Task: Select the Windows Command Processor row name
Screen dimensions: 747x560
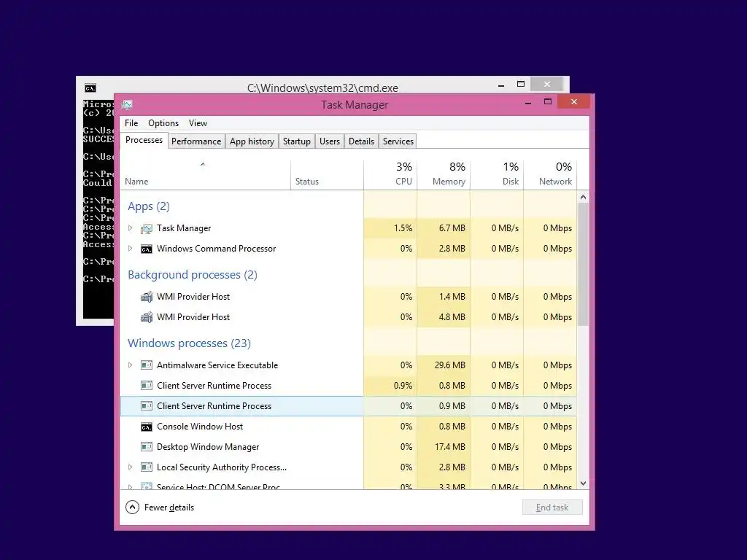Action: [216, 249]
